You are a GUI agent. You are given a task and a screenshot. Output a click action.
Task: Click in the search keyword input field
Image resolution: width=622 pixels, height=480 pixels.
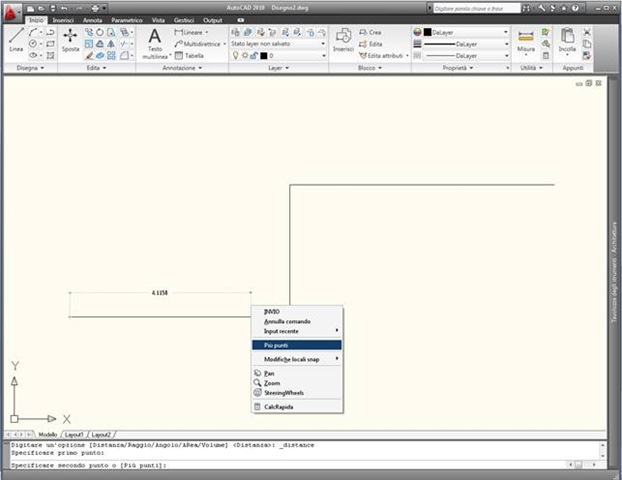476,8
